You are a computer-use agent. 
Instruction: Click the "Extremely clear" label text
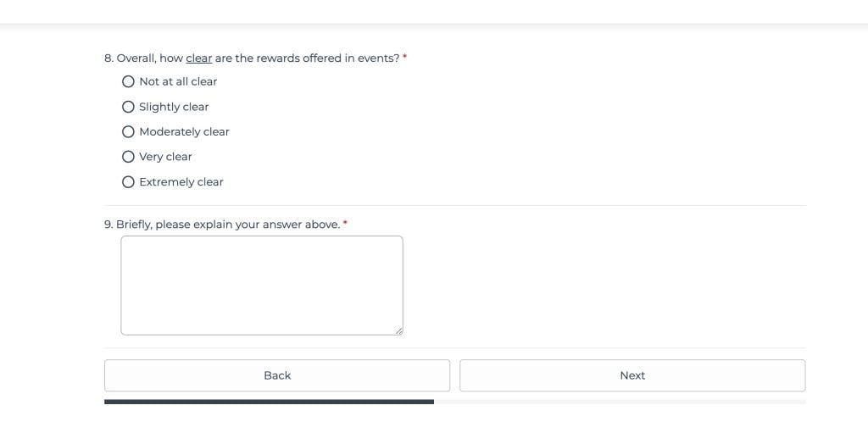click(x=181, y=182)
